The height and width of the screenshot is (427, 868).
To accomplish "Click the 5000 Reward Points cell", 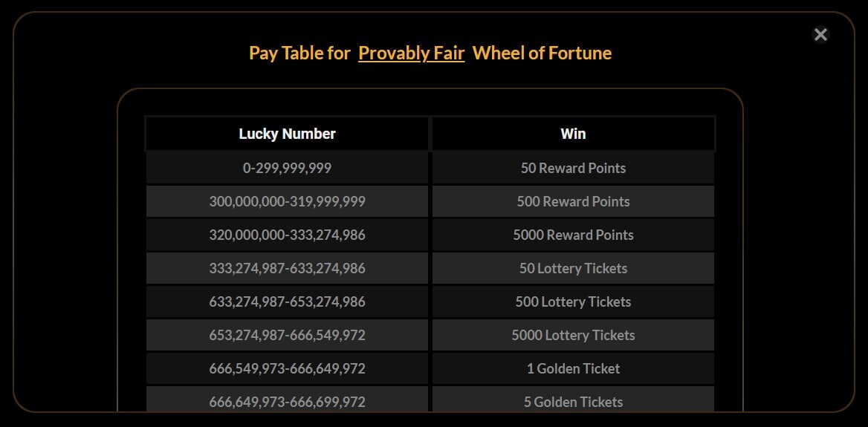I will pos(573,235).
